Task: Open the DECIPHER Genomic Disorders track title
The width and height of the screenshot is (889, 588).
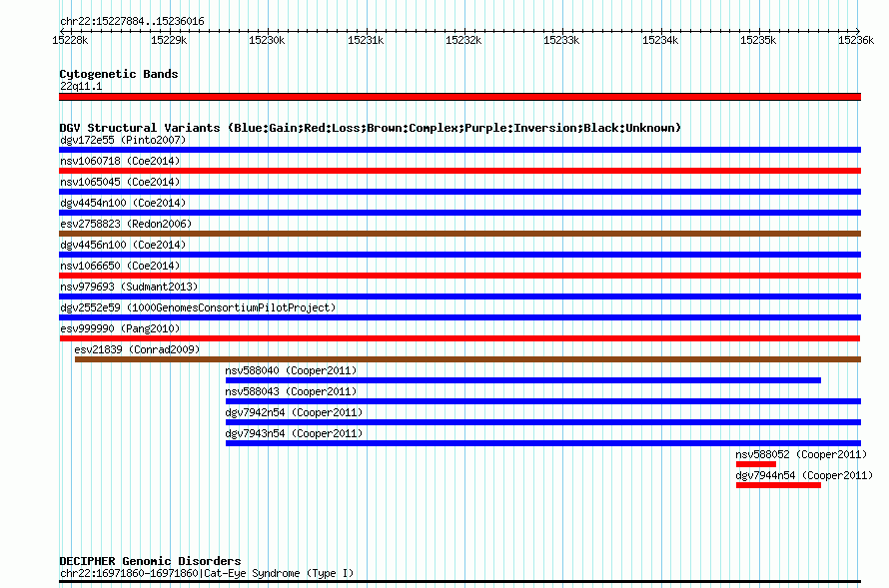Action: [150, 561]
